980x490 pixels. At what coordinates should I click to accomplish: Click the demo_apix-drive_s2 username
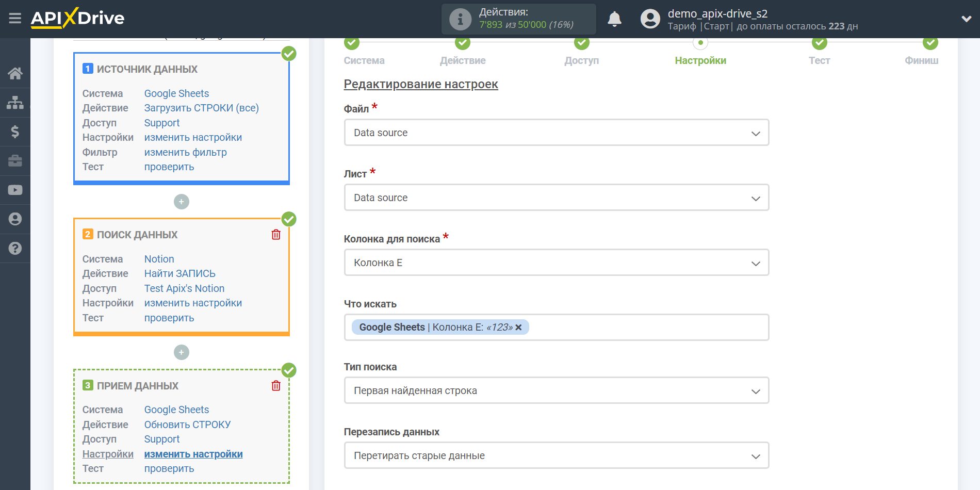(717, 13)
